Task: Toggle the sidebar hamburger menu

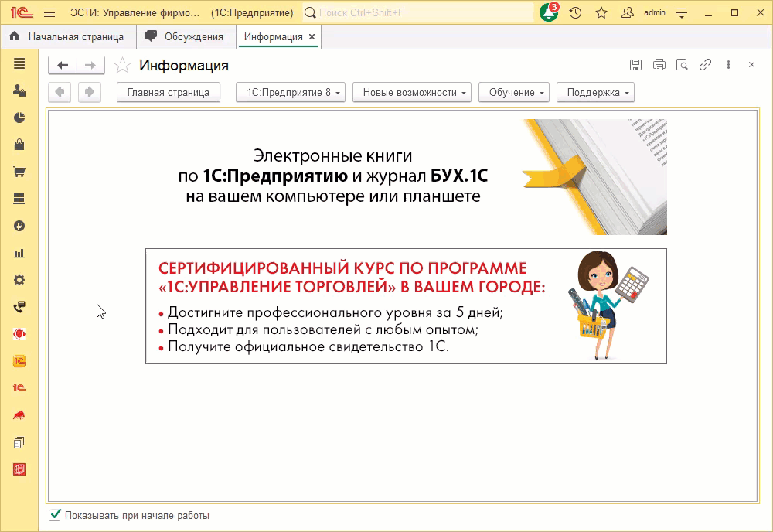Action: coord(19,65)
